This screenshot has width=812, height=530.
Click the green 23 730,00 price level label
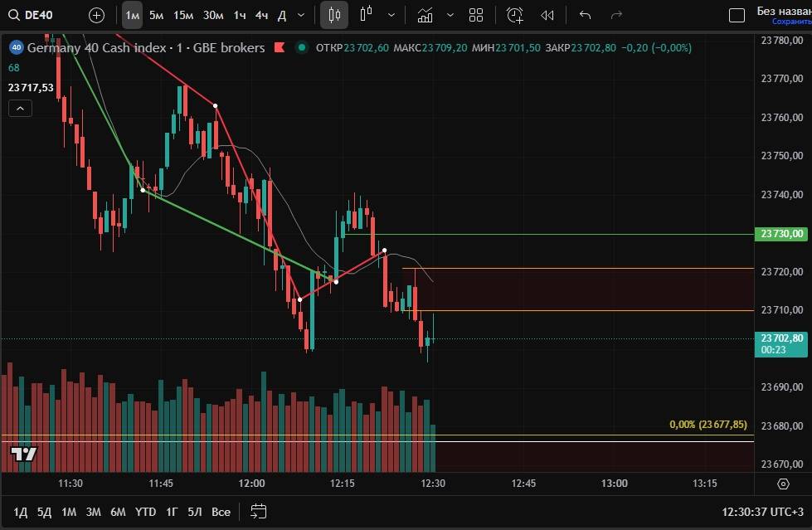coord(782,235)
